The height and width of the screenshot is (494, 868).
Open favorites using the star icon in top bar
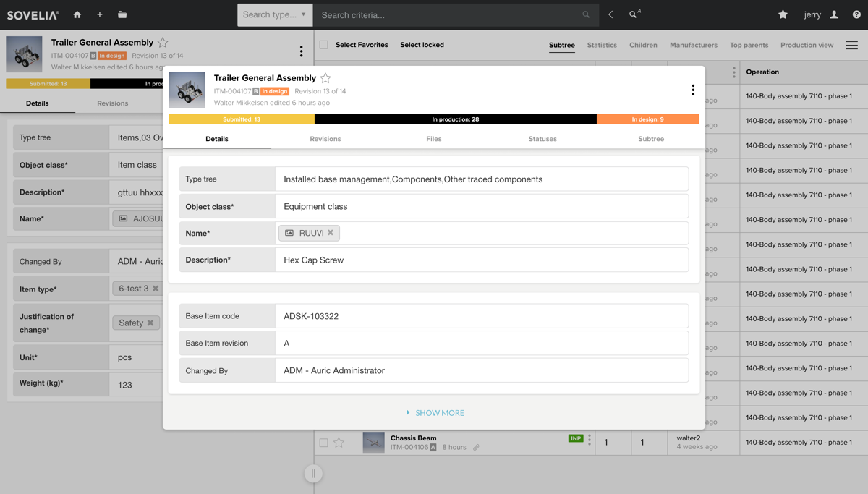(781, 14)
